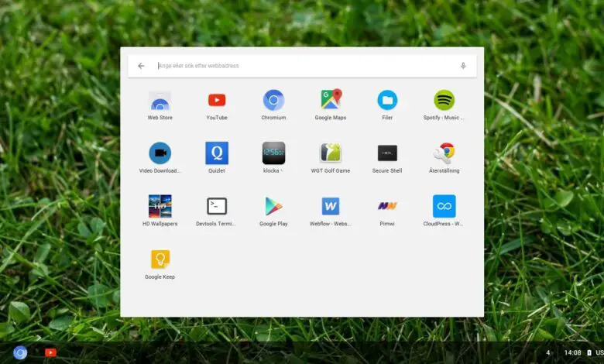
Task: Launch the CloudPress app
Action: point(444,206)
